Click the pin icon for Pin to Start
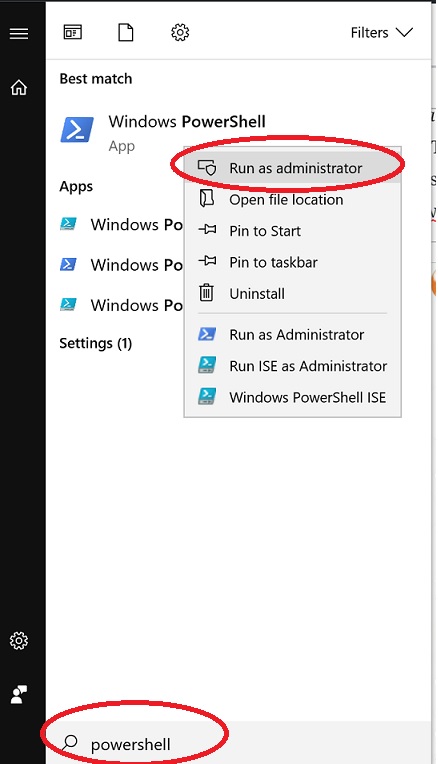438x764 pixels. pyautogui.click(x=208, y=229)
